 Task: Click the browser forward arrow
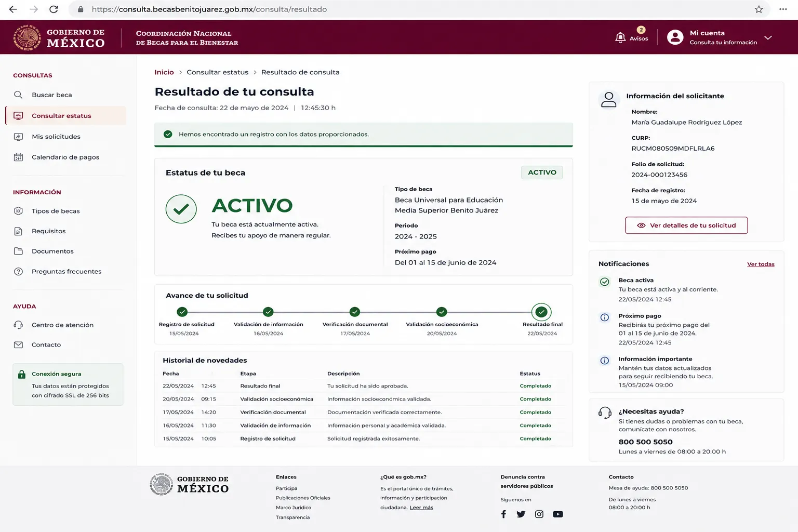34,9
